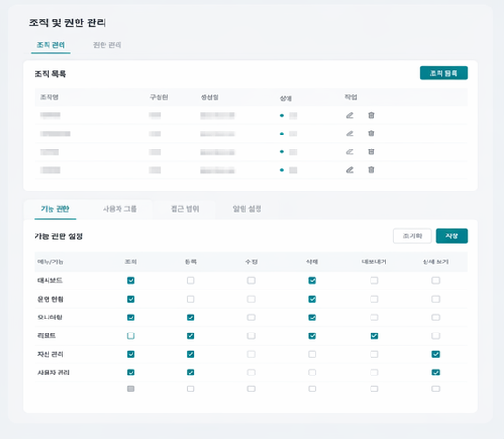
Task: Click the trash icon in the third organization row
Action: click(x=371, y=151)
